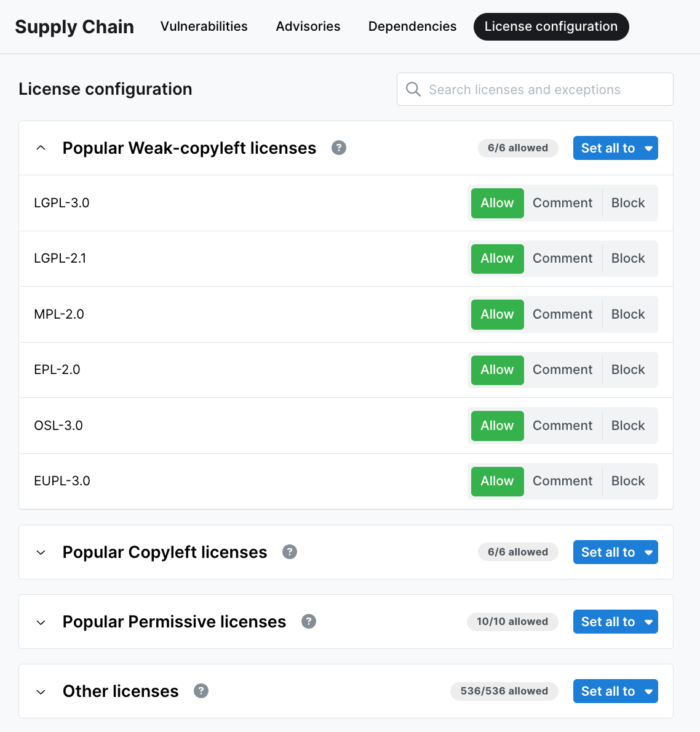Viewport: 700px width, 732px height.
Task: Expand the Other licenses section
Action: (41, 691)
